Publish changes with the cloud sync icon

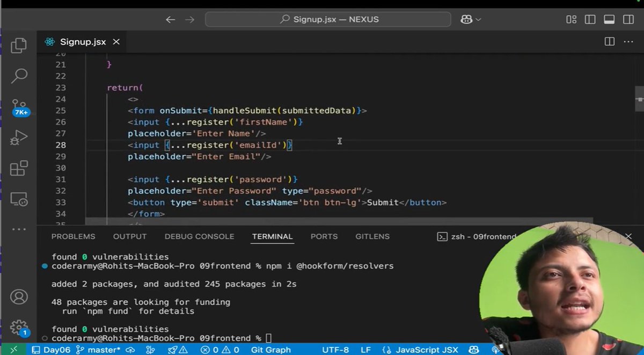click(x=130, y=350)
